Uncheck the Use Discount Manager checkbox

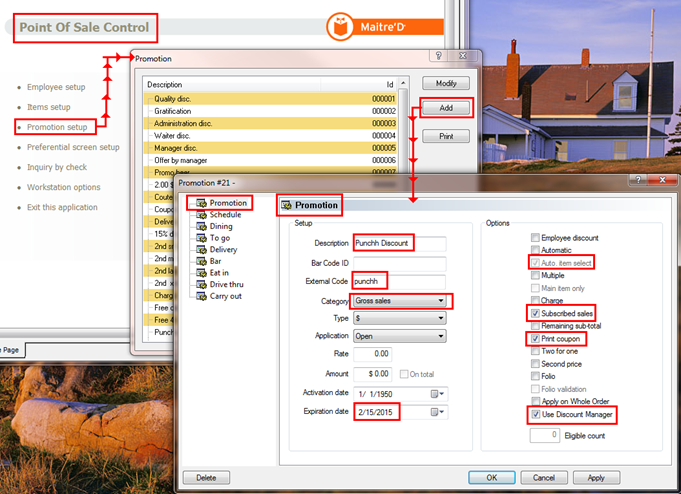tap(536, 414)
